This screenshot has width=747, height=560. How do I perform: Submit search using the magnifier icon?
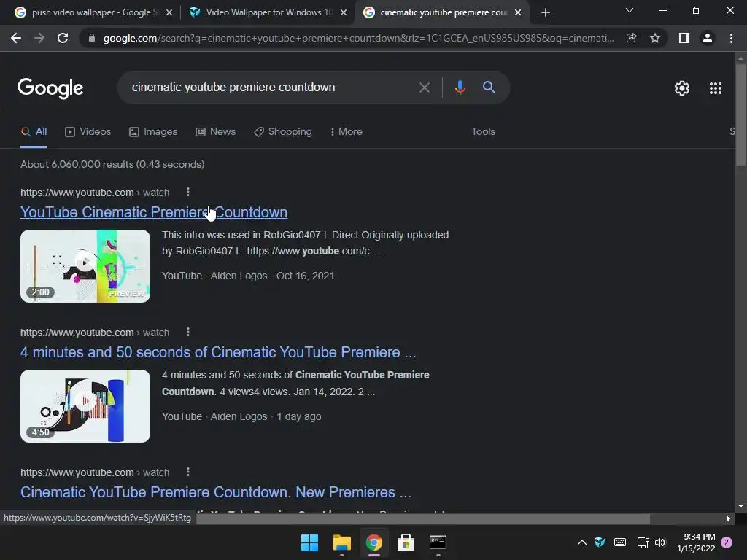[489, 87]
